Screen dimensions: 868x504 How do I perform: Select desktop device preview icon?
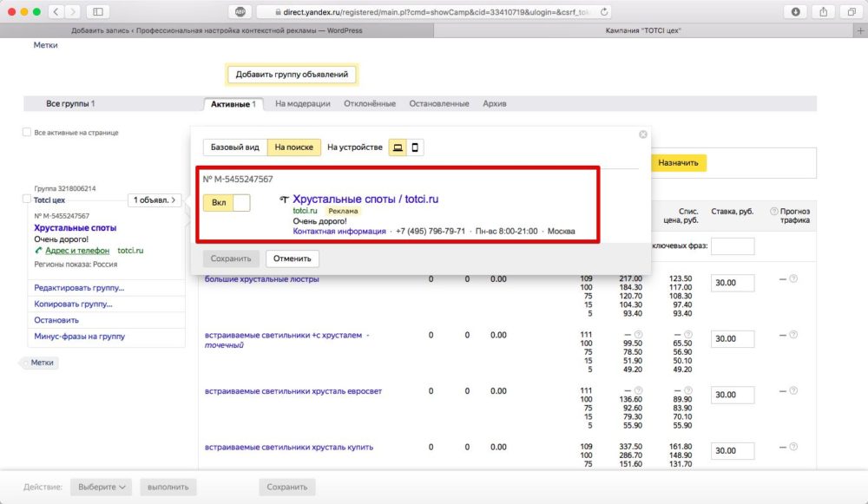[398, 147]
